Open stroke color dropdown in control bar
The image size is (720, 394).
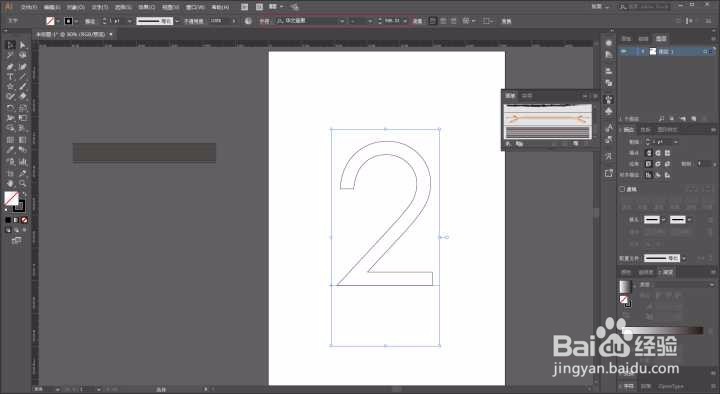[x=76, y=21]
